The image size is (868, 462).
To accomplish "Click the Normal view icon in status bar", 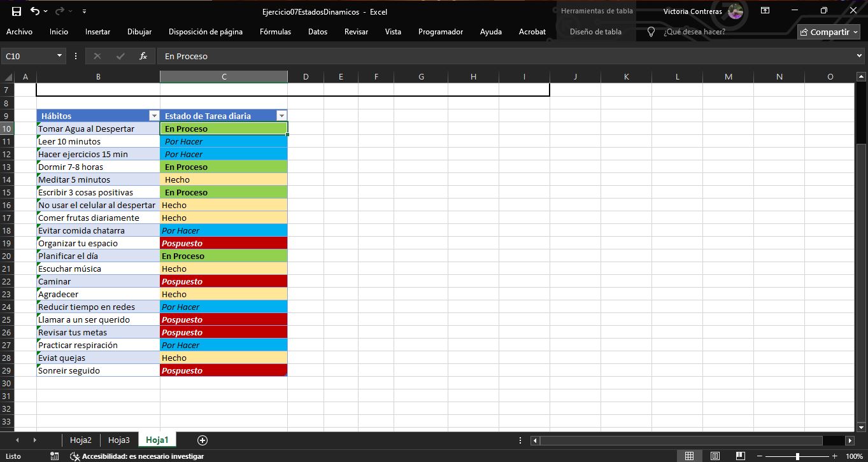I will pyautogui.click(x=689, y=456).
